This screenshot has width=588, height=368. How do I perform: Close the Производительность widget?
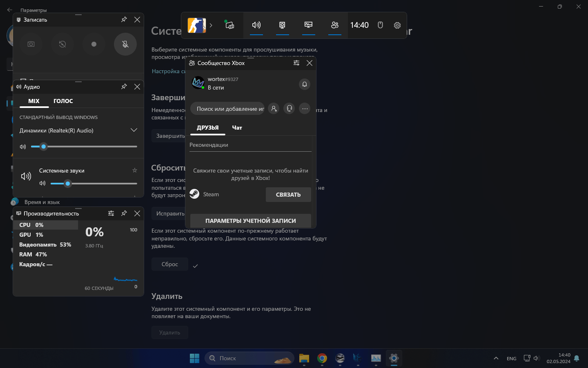[137, 213]
